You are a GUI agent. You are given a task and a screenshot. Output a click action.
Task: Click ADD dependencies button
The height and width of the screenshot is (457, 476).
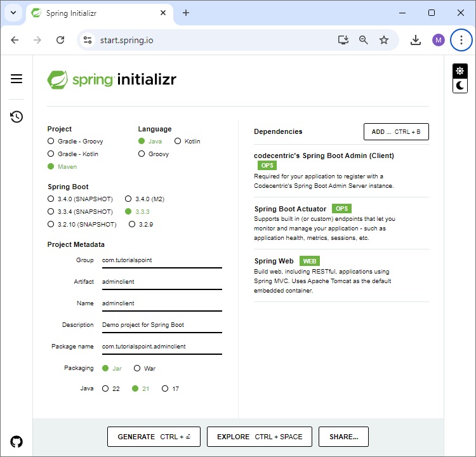[396, 132]
